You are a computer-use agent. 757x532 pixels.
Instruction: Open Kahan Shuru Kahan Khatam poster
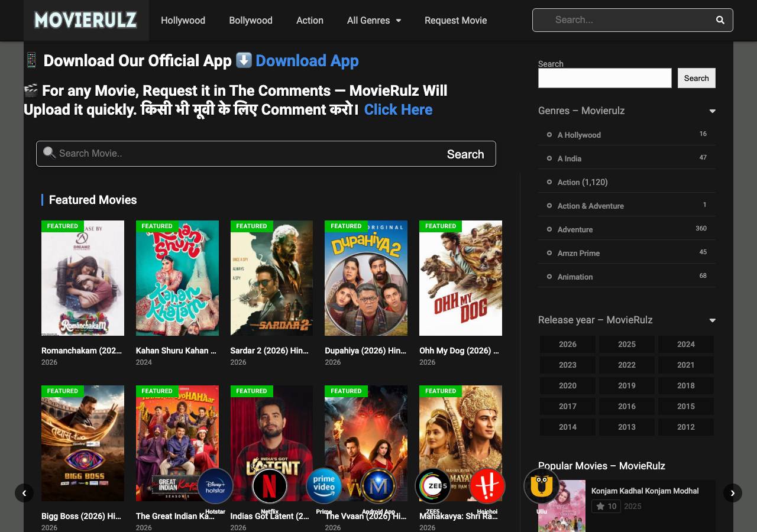(x=177, y=278)
